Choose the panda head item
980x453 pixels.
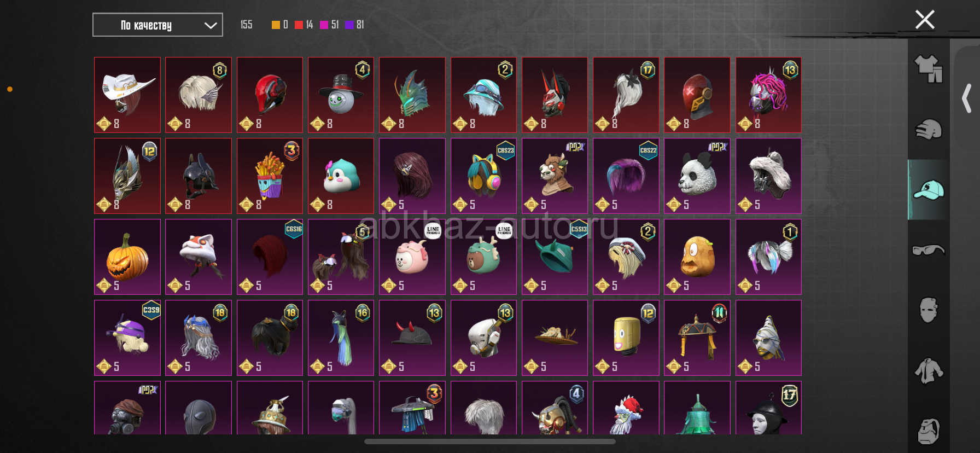tap(697, 176)
